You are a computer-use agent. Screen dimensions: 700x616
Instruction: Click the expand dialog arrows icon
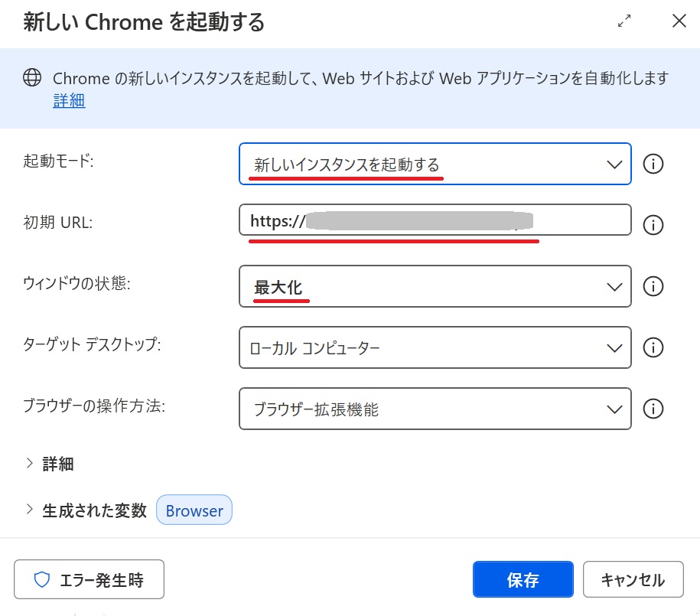(x=625, y=21)
